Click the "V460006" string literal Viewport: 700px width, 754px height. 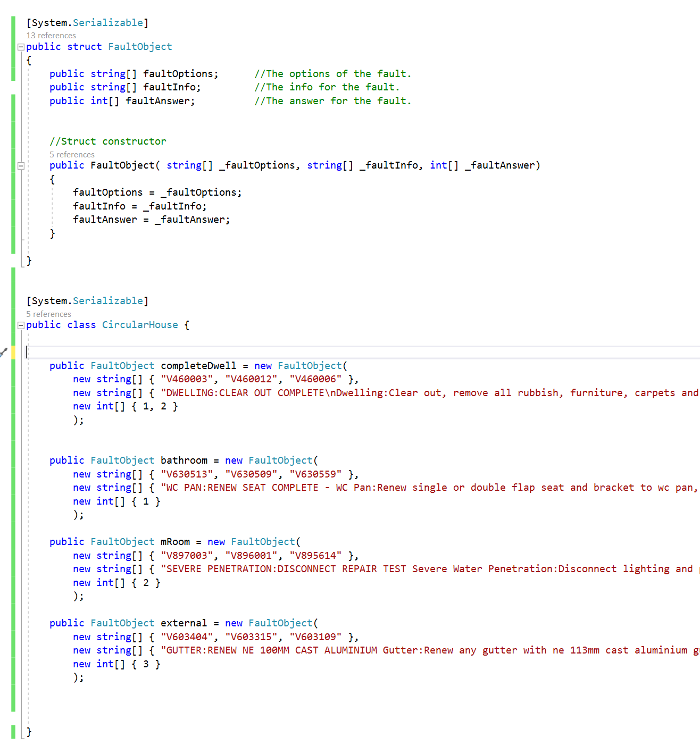(315, 379)
